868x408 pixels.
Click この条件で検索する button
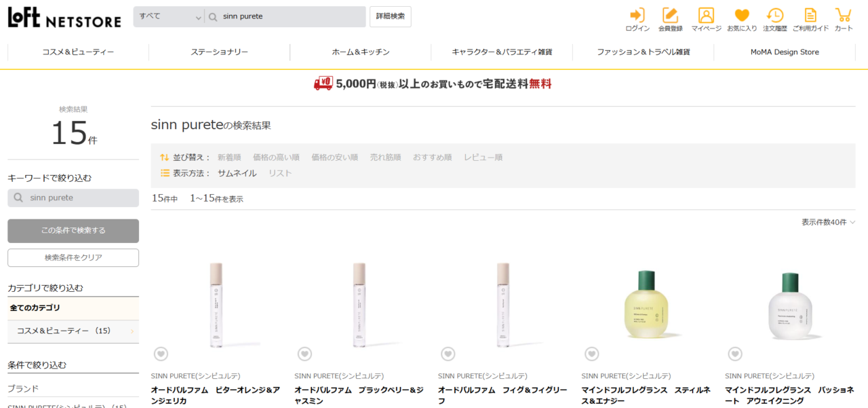[73, 231]
